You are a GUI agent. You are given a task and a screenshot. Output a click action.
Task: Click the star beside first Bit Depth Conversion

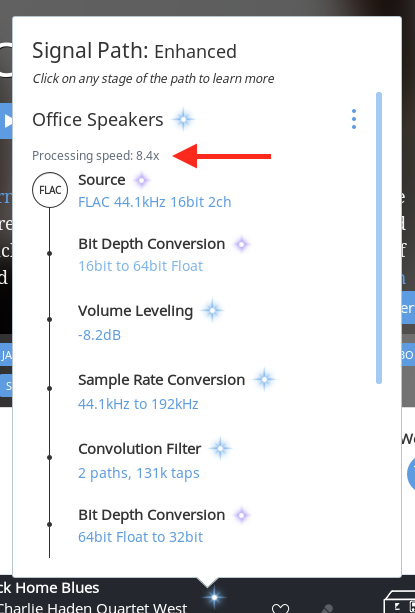pos(241,244)
